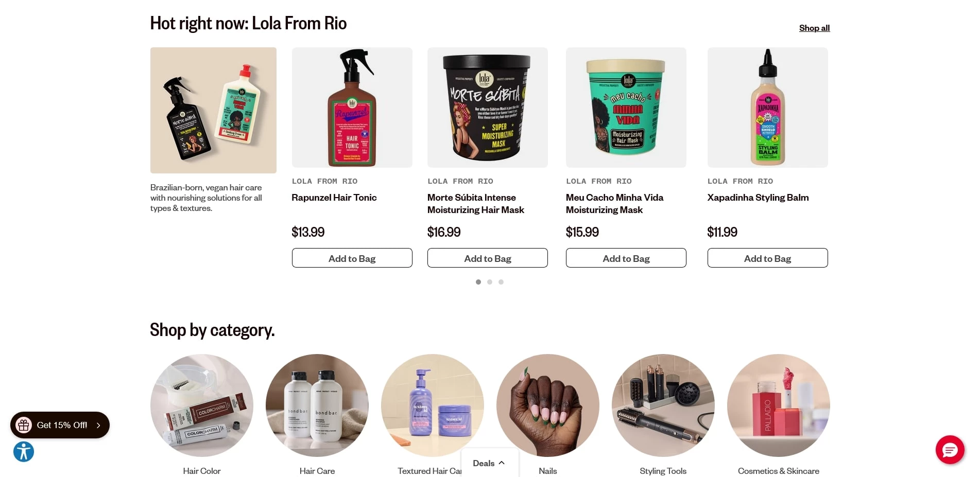The image size is (980, 477).
Task: Select the Hair Color category circle
Action: tap(202, 405)
